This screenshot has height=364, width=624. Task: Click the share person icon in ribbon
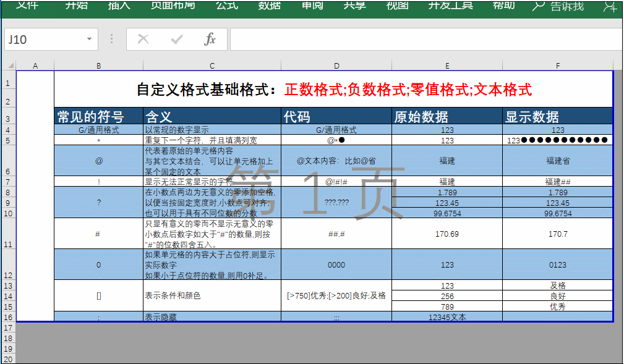pos(610,6)
